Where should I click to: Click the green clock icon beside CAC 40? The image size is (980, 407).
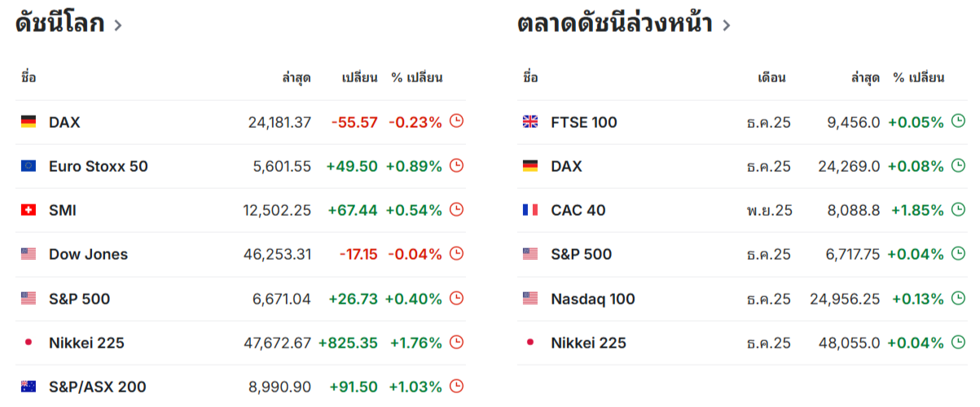click(958, 209)
